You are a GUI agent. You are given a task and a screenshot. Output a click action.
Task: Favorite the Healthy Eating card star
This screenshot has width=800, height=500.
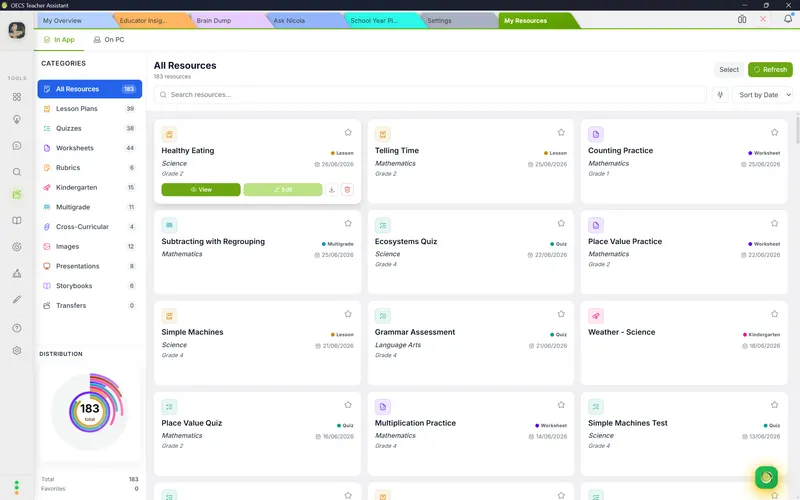point(348,133)
